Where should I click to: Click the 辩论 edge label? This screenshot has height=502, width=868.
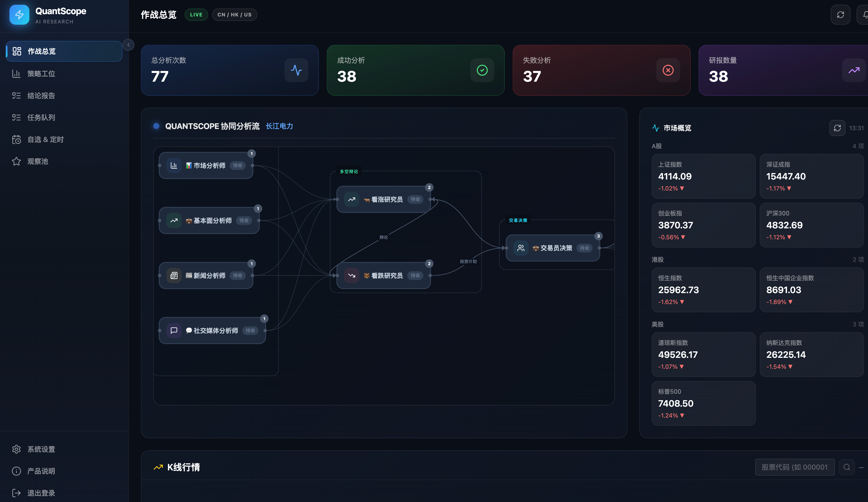(384, 237)
